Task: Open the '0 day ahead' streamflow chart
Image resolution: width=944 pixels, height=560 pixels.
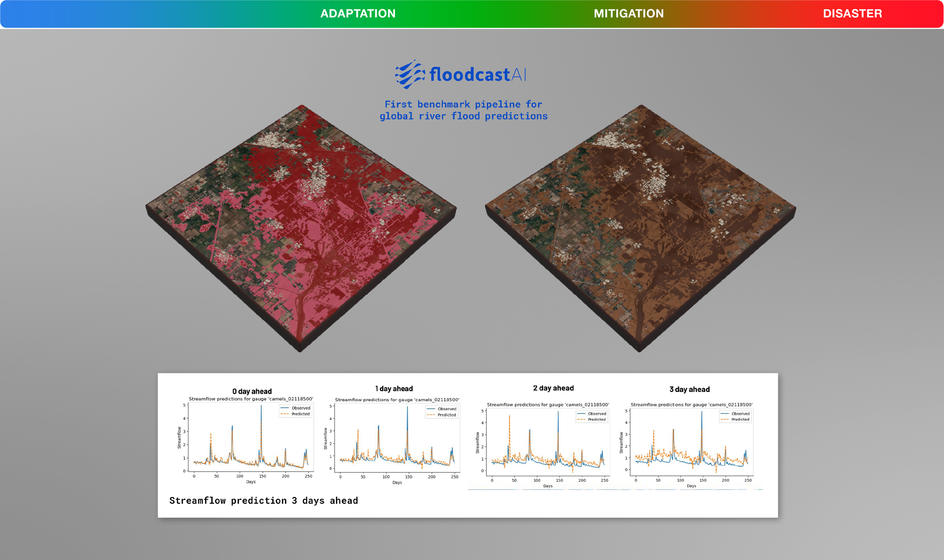Action: tap(246, 440)
